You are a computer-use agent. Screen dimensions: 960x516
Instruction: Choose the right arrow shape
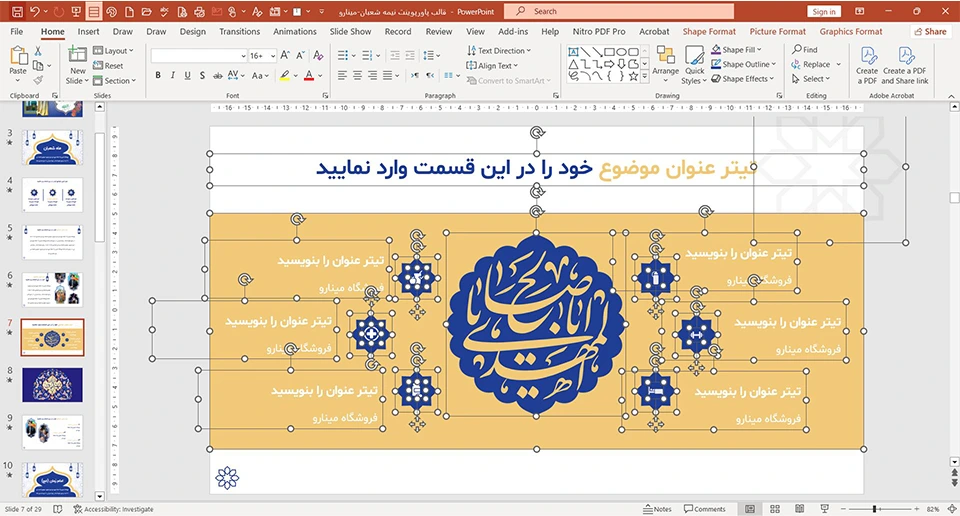609,64
